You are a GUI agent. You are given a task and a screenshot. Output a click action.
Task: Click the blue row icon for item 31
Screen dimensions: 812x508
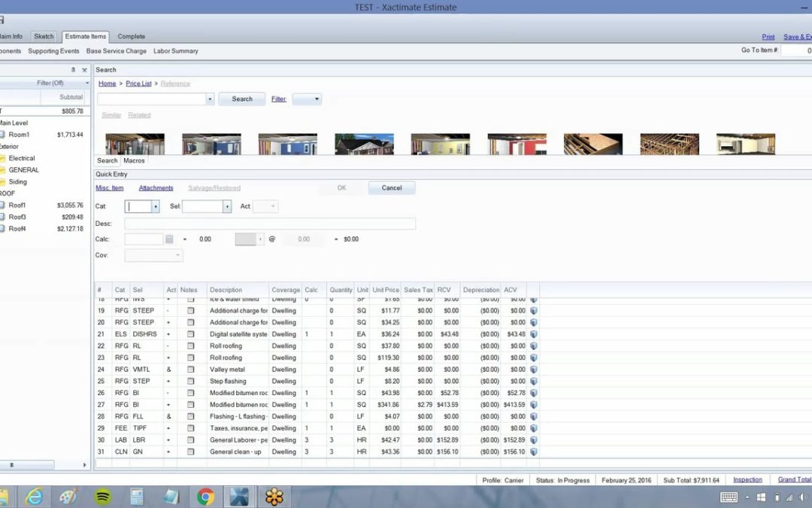pos(533,452)
